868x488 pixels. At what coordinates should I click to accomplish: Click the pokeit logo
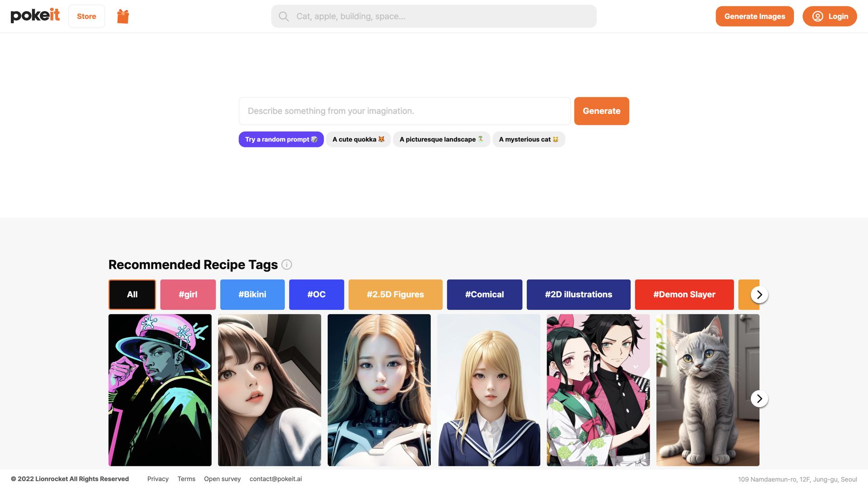tap(35, 16)
